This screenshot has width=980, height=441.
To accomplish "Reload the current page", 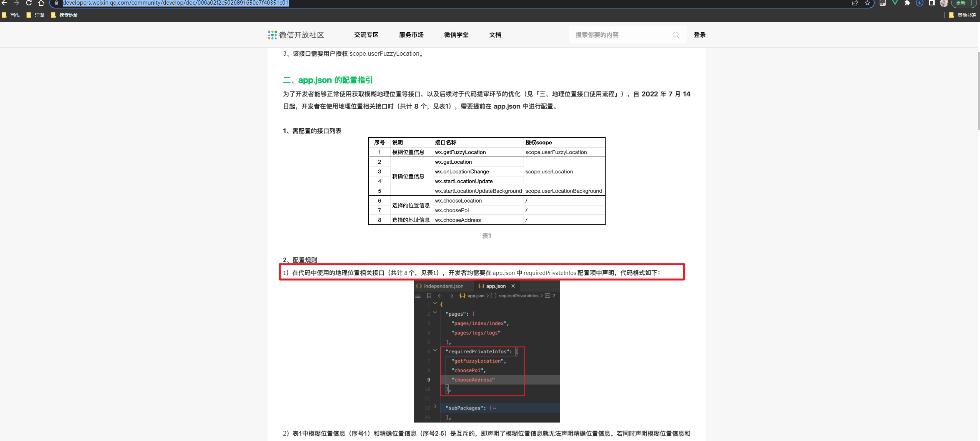I will pos(29,3).
